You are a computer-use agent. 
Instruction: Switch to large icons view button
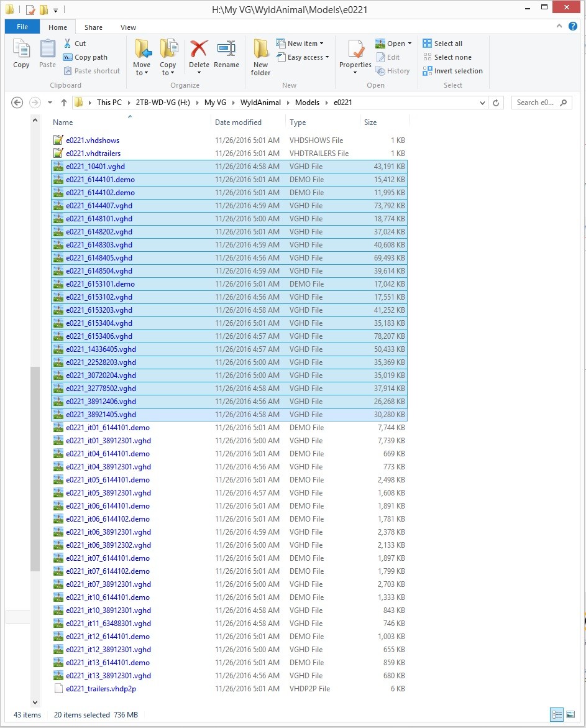click(570, 715)
